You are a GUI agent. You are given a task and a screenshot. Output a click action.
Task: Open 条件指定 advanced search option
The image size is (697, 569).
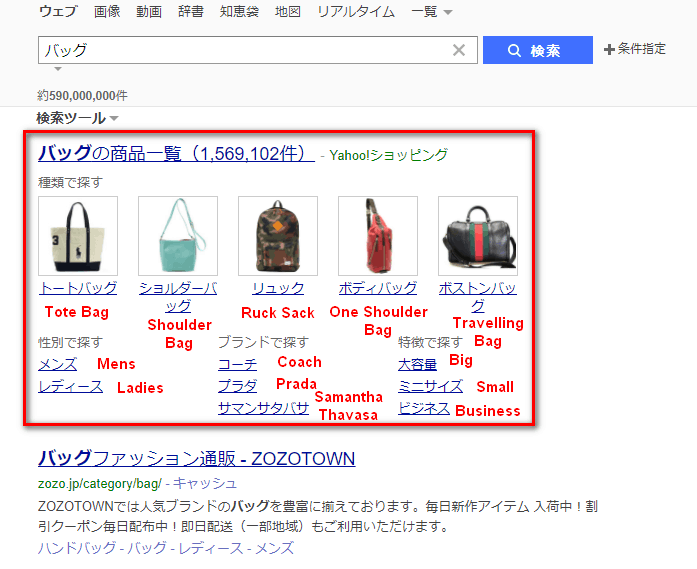pos(635,49)
